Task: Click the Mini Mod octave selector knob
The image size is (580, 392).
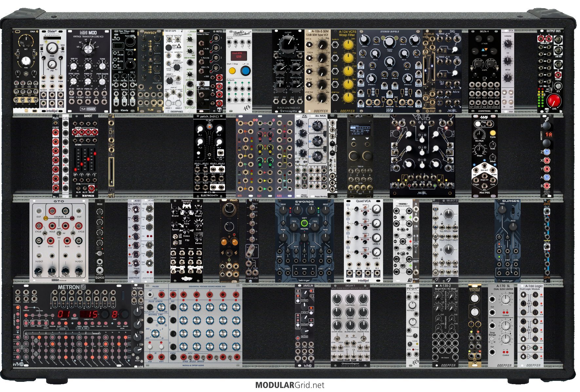Action: tap(88, 49)
